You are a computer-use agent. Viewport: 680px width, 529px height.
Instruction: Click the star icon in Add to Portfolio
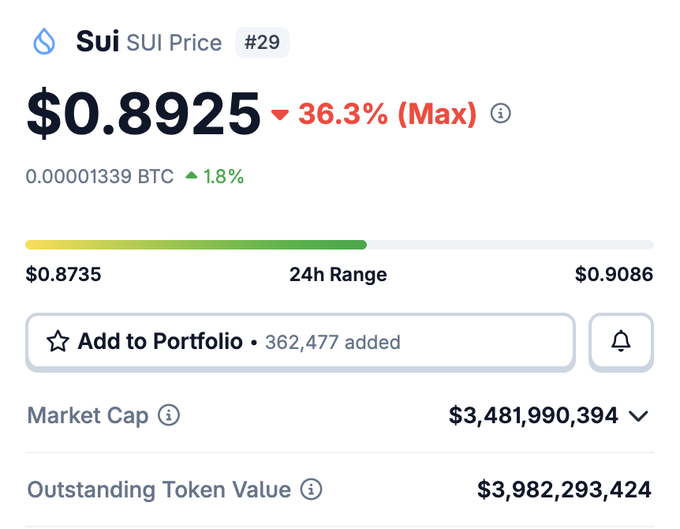pos(58,342)
